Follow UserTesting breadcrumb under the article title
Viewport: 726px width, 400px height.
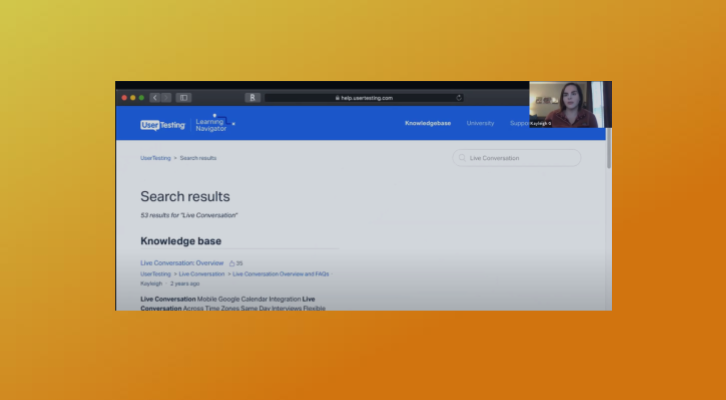(156, 274)
